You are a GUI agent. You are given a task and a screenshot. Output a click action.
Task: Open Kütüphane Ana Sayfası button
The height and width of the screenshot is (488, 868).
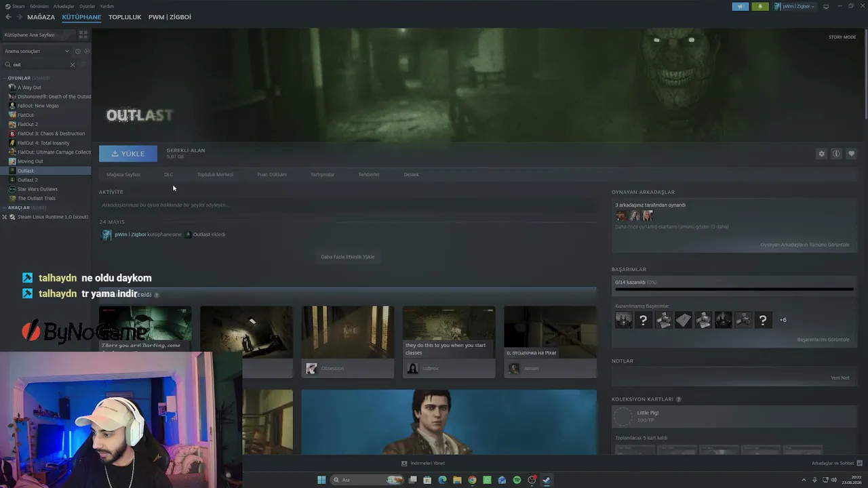point(38,35)
